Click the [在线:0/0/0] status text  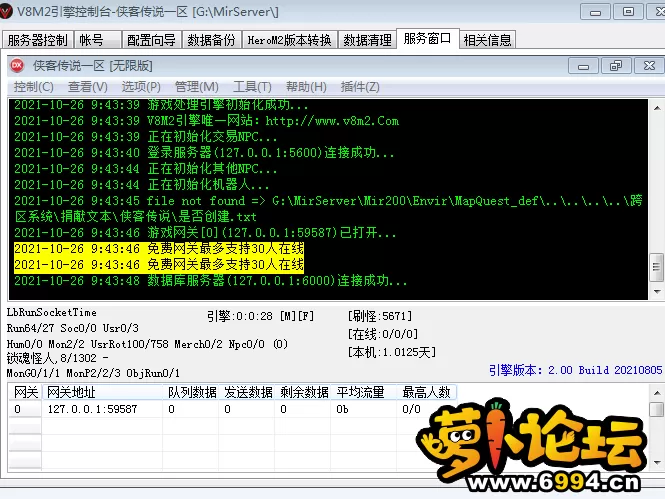(x=383, y=334)
